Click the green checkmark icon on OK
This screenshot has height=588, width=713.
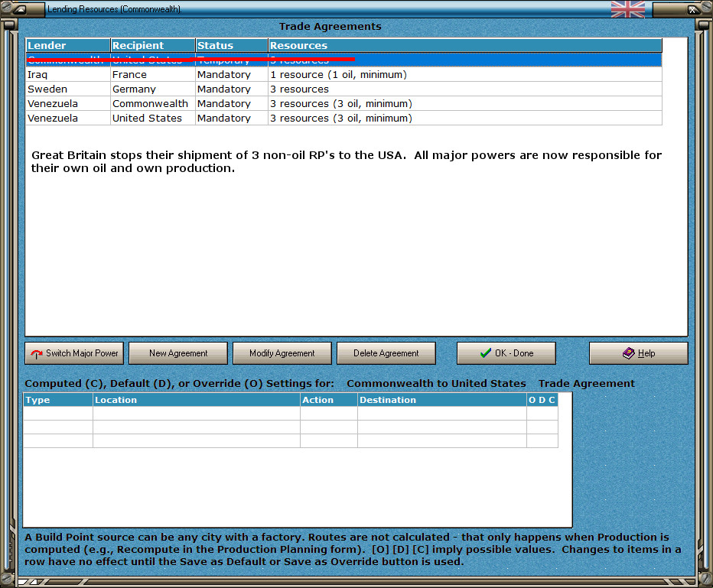(486, 353)
